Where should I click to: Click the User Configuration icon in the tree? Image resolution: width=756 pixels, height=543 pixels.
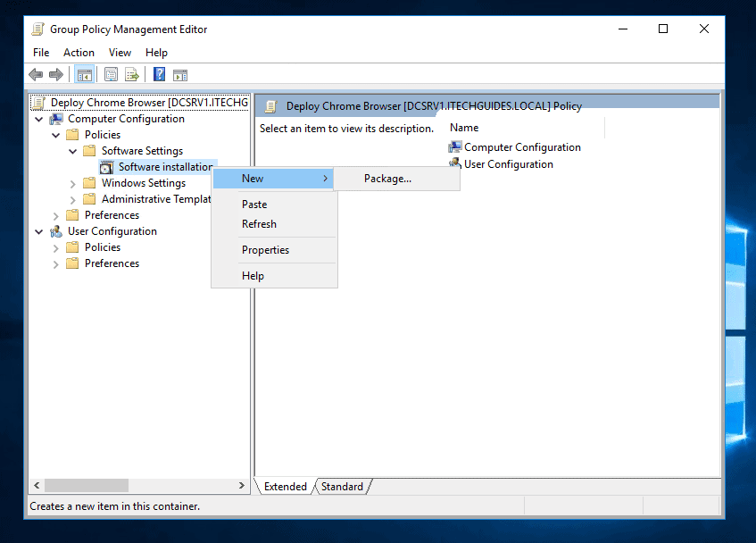tap(56, 231)
